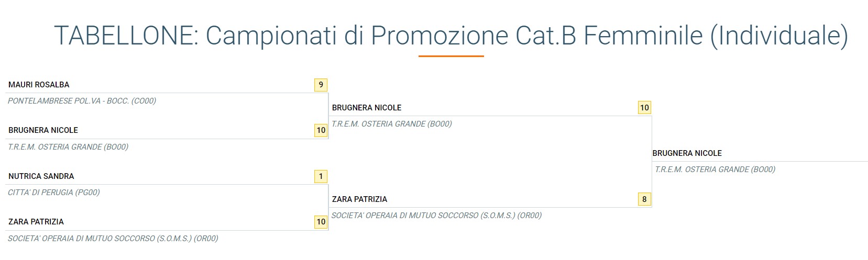Click NUTRICA SANDRA's score of 1
Viewport: 868px width, 260px height.
(321, 176)
